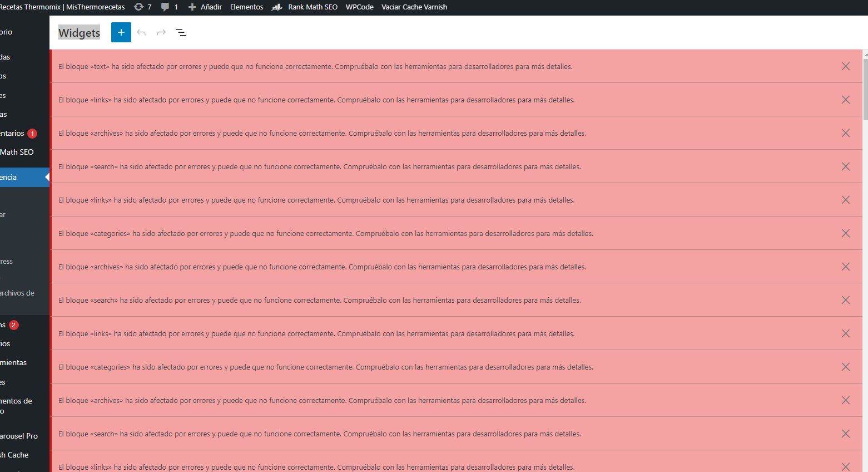
Task: Dismiss the first «categories» error notice
Action: tap(846, 233)
